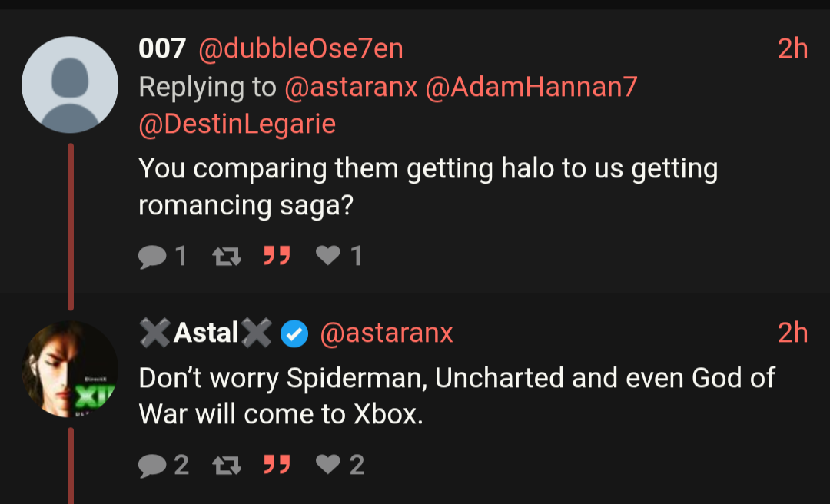Like the 007 tweet with the heart
This screenshot has height=504, width=830.
coord(328,255)
